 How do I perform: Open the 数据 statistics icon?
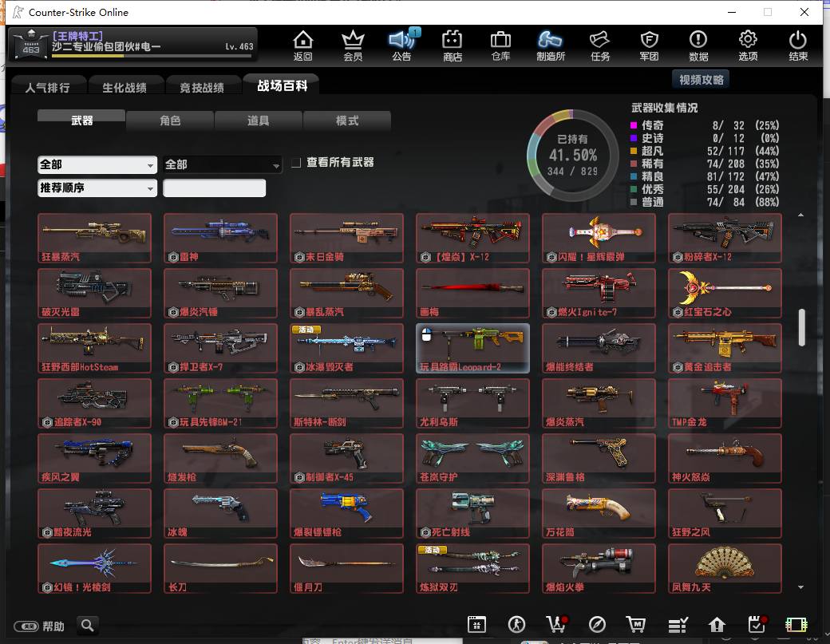click(x=698, y=45)
